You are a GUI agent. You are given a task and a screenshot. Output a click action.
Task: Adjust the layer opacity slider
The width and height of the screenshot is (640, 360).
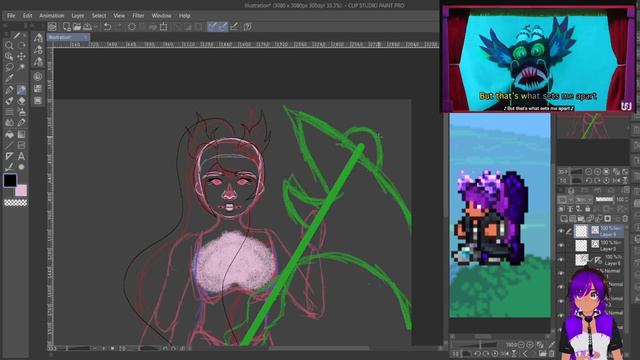(604, 200)
